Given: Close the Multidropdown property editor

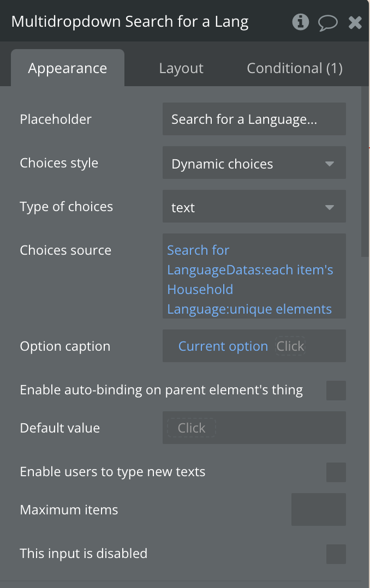Looking at the screenshot, I should (x=355, y=22).
